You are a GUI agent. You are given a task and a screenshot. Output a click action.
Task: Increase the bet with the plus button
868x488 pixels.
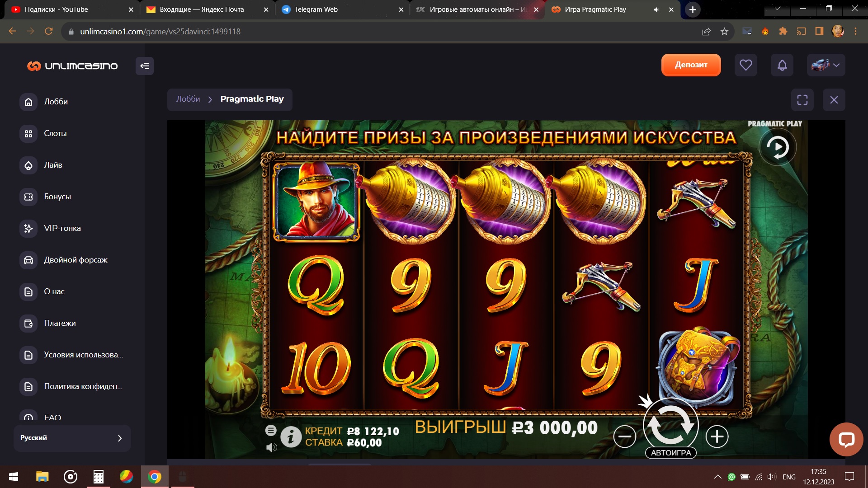[x=717, y=436]
